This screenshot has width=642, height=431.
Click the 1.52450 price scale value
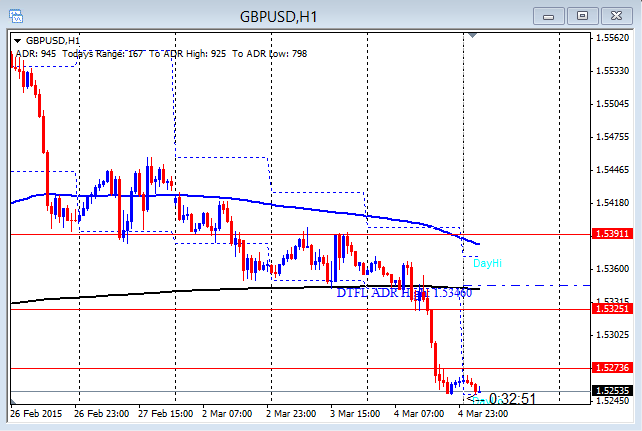click(x=613, y=401)
